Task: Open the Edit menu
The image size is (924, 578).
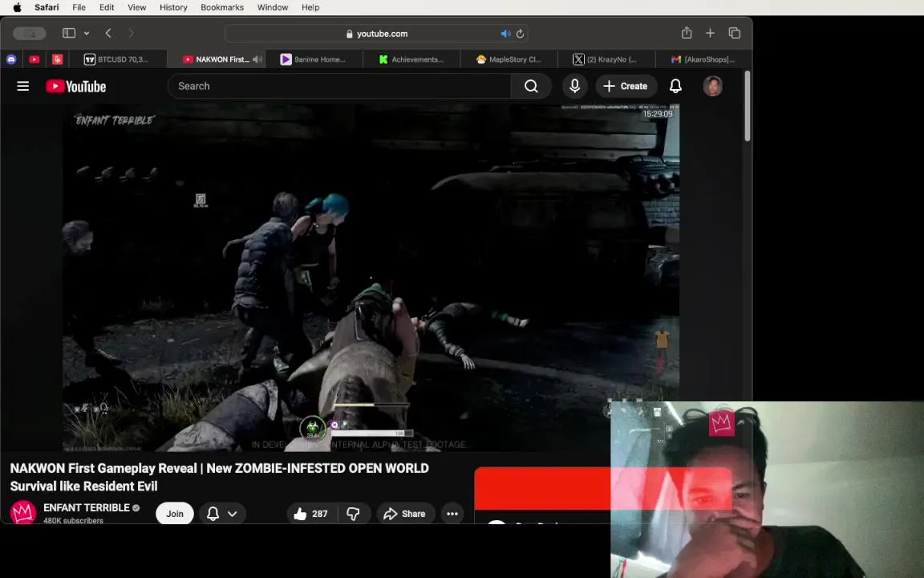Action: tap(107, 8)
